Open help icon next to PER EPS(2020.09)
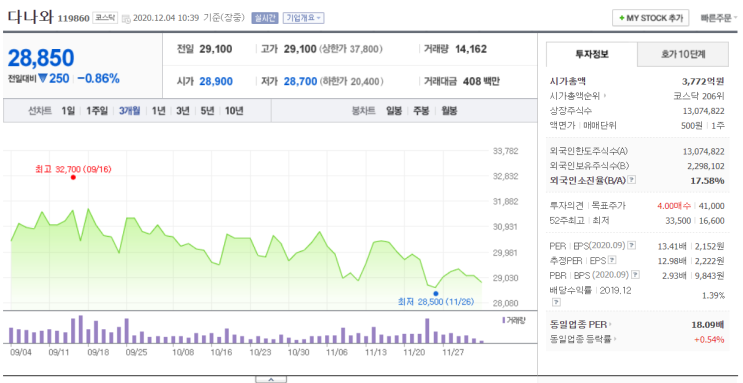The height and width of the screenshot is (383, 743). click(x=632, y=246)
